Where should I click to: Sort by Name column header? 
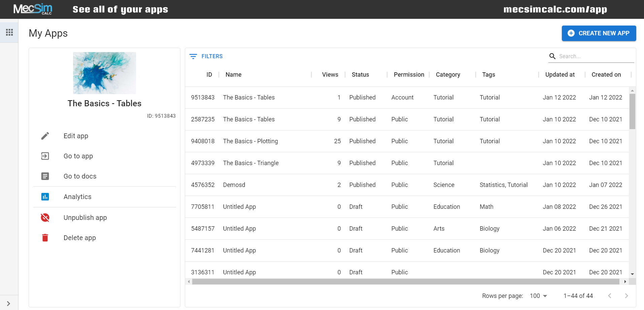pyautogui.click(x=233, y=75)
